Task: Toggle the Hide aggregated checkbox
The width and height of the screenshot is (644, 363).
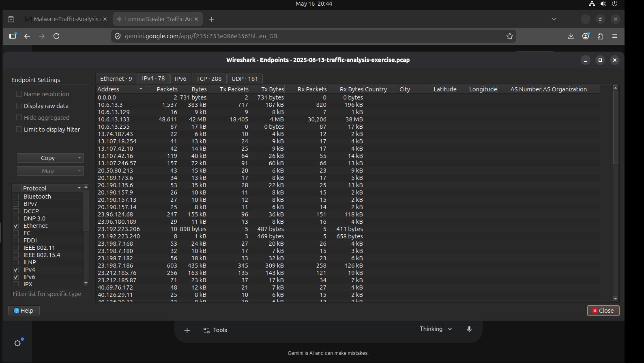Action: pos(19,117)
